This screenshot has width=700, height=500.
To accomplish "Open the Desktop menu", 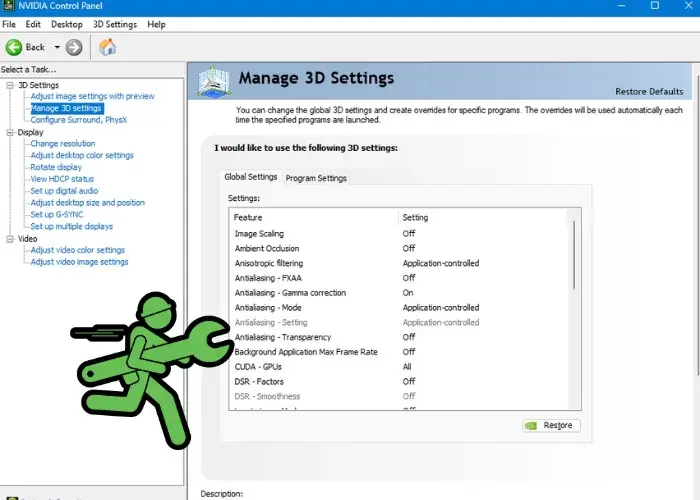I will point(67,24).
